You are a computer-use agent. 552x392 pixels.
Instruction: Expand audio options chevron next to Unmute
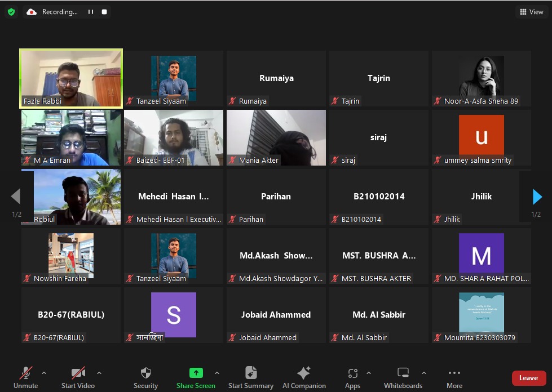pos(44,373)
